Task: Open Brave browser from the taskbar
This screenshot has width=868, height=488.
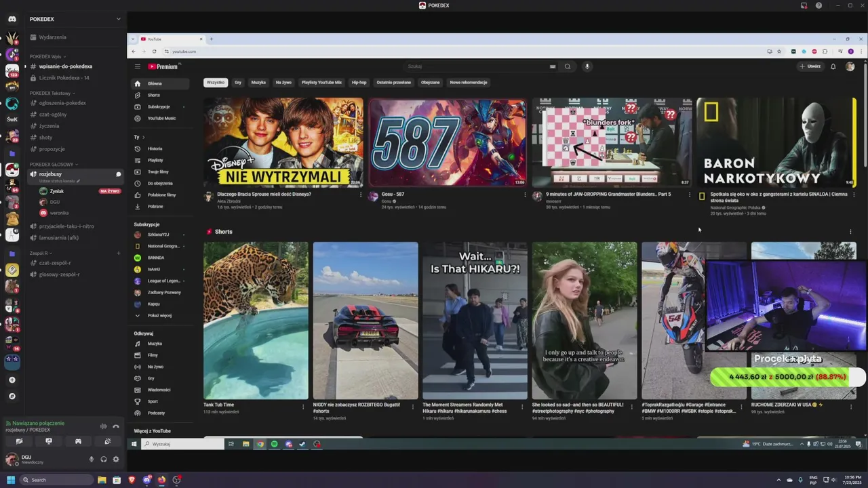Action: tap(132, 480)
